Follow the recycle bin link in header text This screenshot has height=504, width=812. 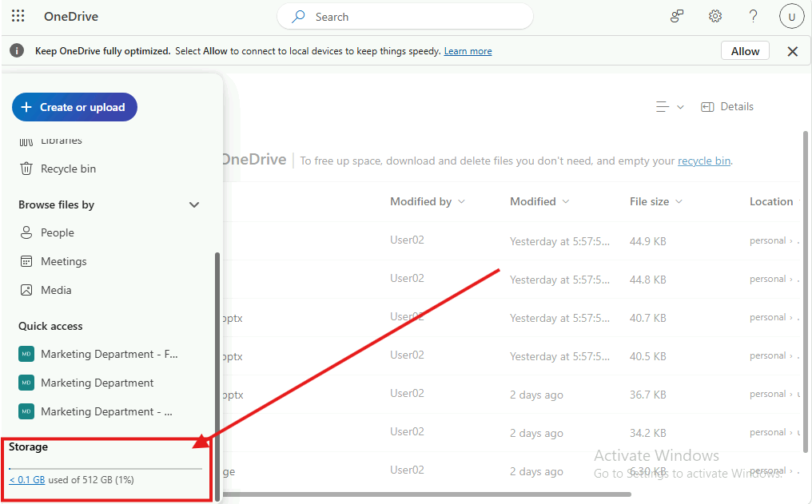coord(704,161)
